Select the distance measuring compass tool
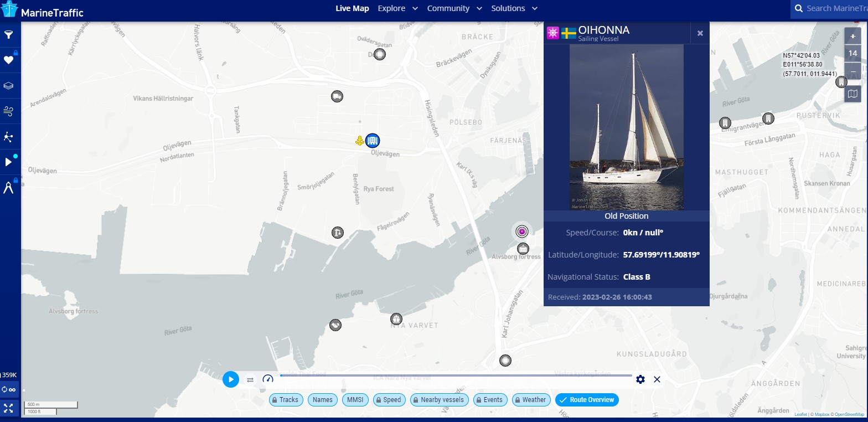 9,188
